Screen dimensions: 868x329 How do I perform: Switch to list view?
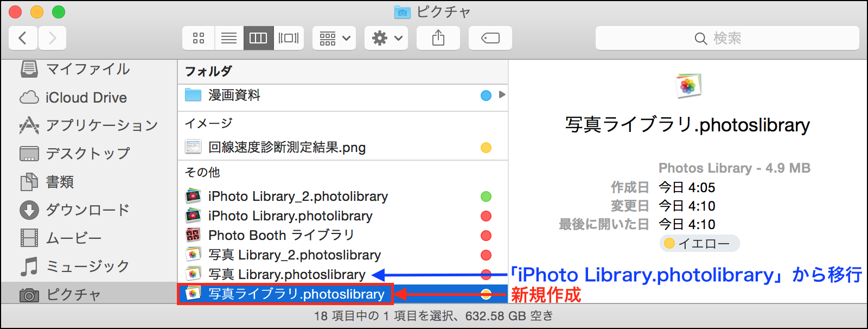[229, 38]
